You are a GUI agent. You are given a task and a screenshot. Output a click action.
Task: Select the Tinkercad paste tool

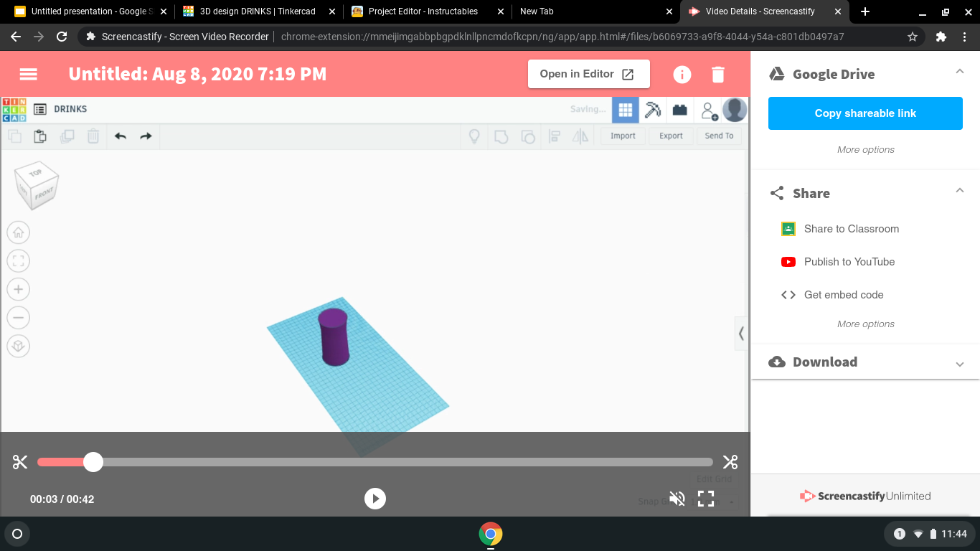[40, 136]
